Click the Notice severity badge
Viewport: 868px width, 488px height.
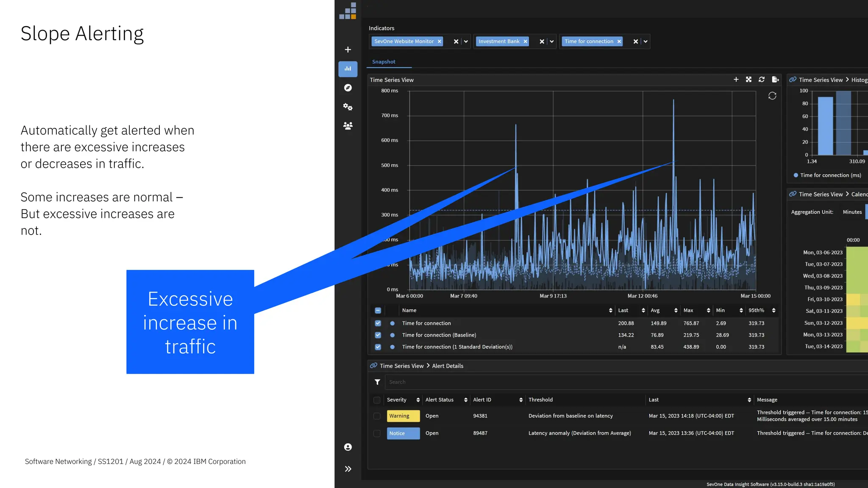click(x=403, y=433)
